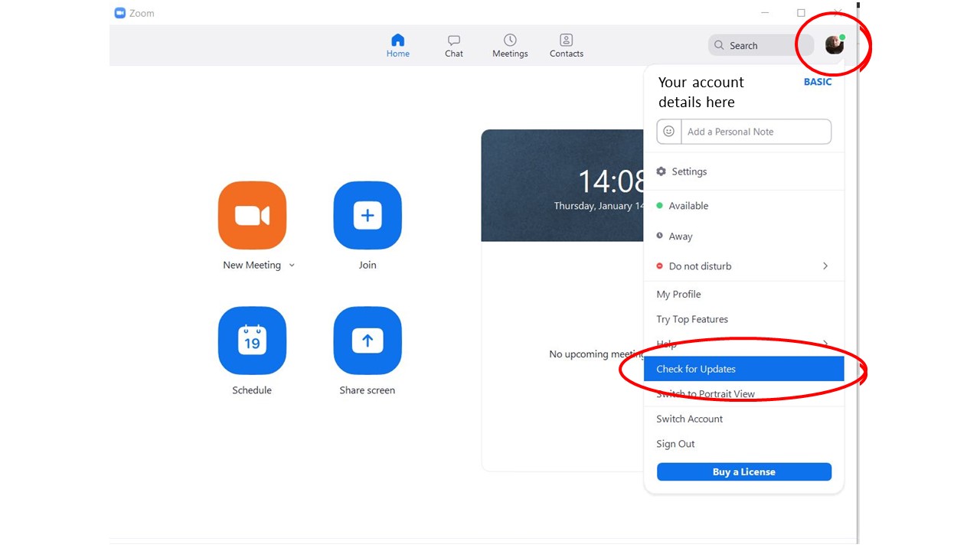Go to the Home tab
Viewport: 980px width, 551px height.
(x=397, y=46)
